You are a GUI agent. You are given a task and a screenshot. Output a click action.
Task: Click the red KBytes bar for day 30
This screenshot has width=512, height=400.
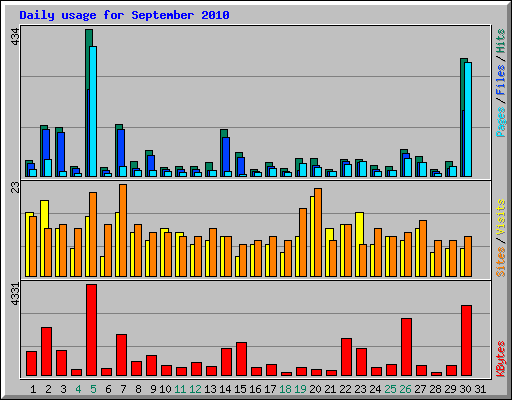click(x=466, y=340)
